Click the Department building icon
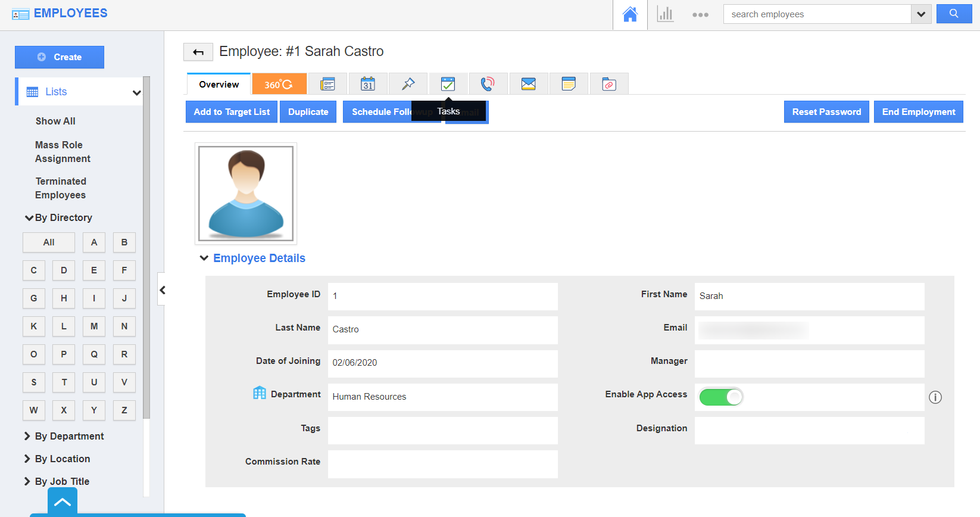Viewport: 980px width, 517px height. pos(260,393)
